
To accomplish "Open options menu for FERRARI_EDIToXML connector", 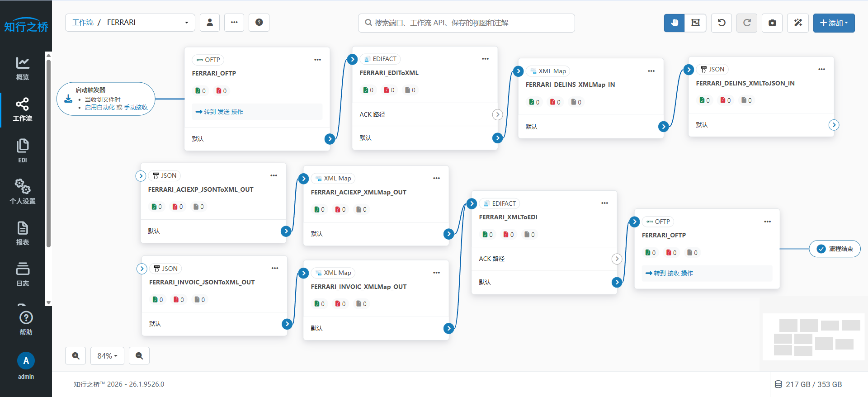I will 485,59.
